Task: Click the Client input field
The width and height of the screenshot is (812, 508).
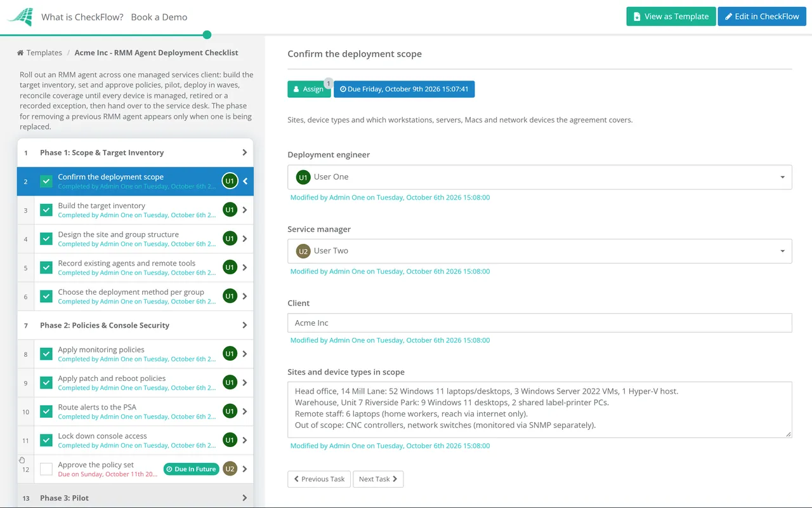Action: pyautogui.click(x=540, y=323)
